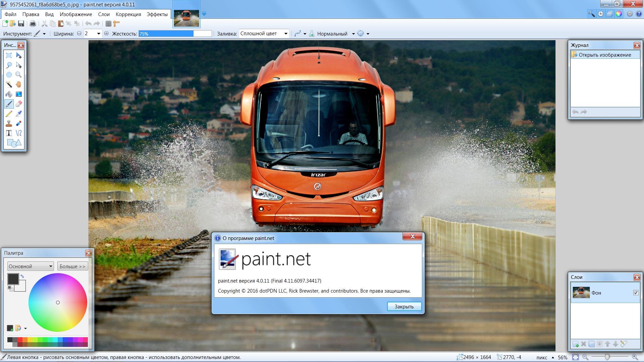Select the Eraser tool
This screenshot has width=644, height=362.
(18, 104)
